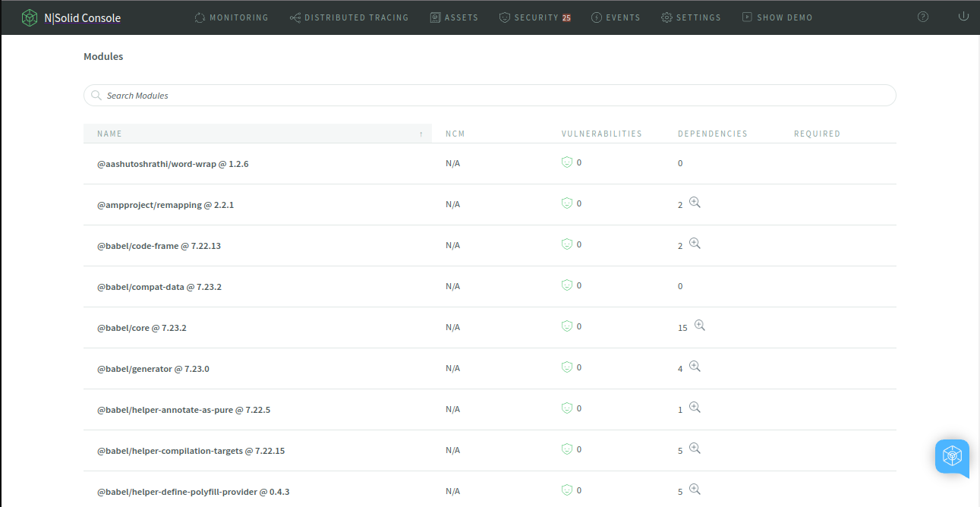The image size is (980, 507).
Task: Click vulnerability shield icon for @babel/compat-data
Action: [x=566, y=285]
